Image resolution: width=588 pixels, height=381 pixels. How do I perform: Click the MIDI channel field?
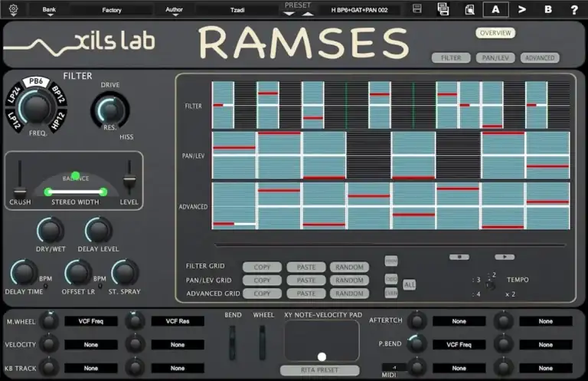pyautogui.click(x=394, y=367)
